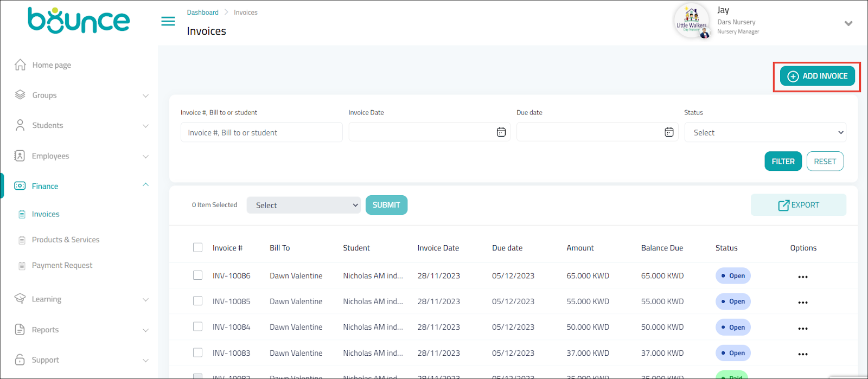Click the Bounce logo
Screen dimensions: 868x379
(x=79, y=21)
